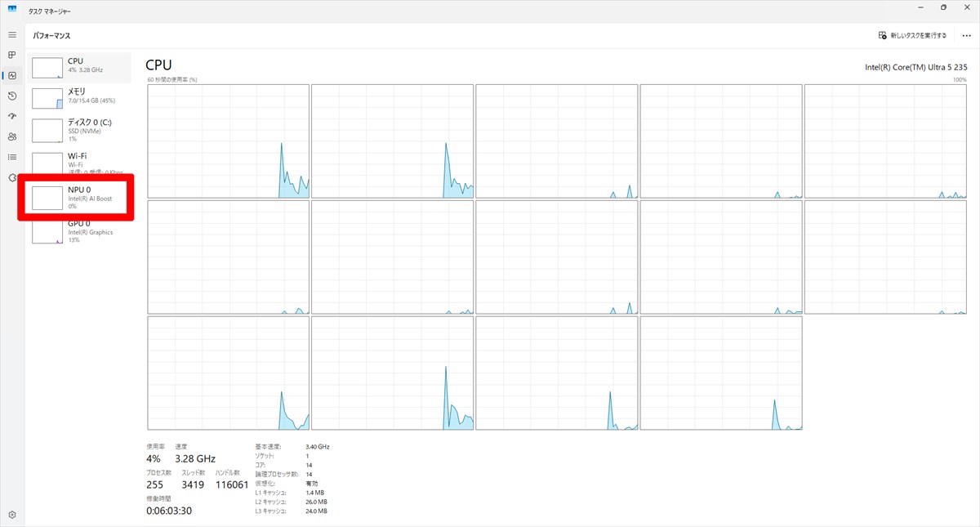
Task: Open the Details list icon
Action: coord(12,157)
